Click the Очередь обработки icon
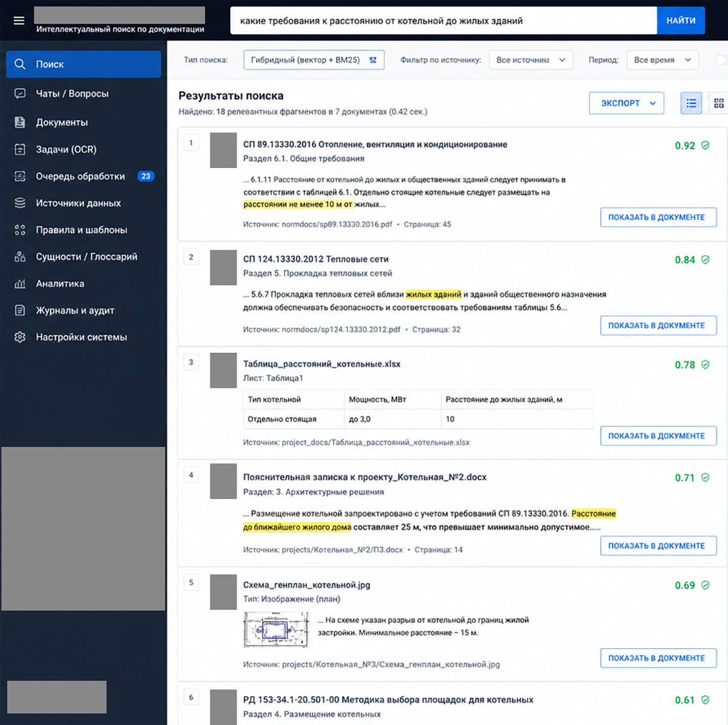 (x=20, y=176)
